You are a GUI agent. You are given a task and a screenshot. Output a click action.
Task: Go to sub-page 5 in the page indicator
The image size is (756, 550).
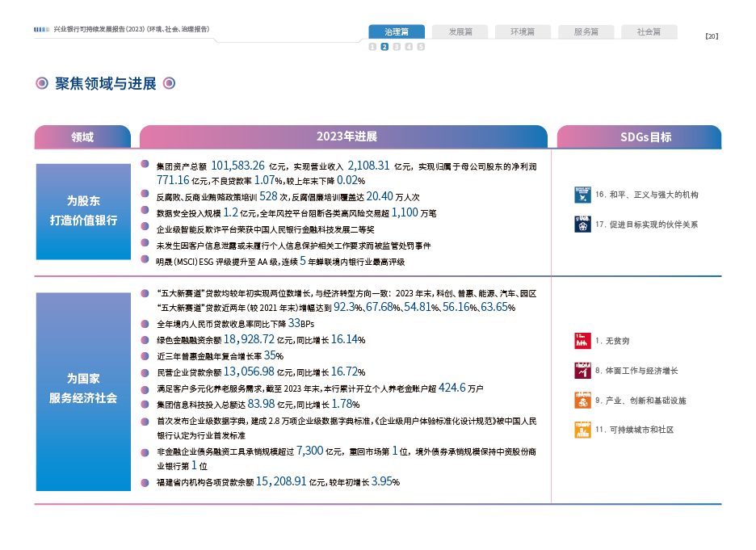click(x=421, y=47)
